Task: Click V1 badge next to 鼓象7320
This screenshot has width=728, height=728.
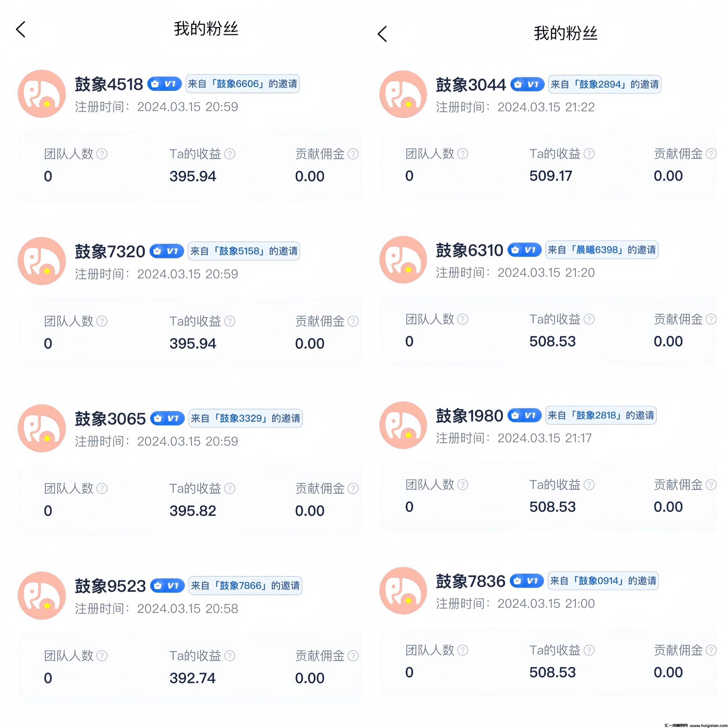Action: (167, 251)
